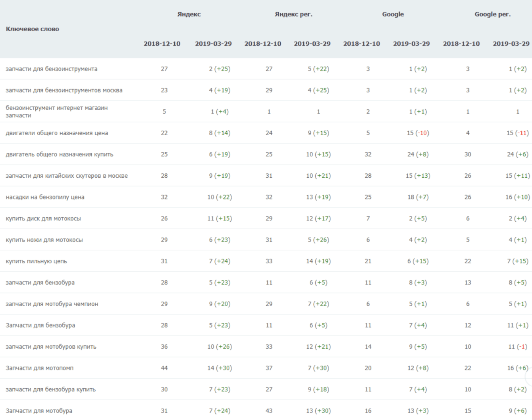The height and width of the screenshot is (420, 532).
Task: Click the 11 (-1) Google рег. position value
Action: pos(518,347)
